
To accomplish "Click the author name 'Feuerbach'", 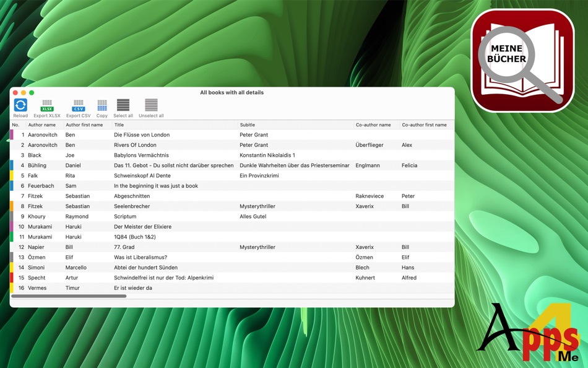I will tap(41, 185).
